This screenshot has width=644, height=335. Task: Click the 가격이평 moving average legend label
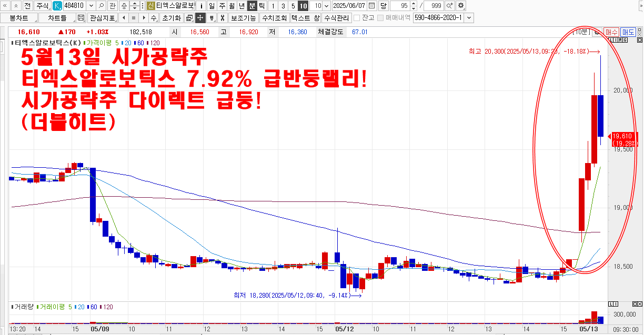pos(99,42)
